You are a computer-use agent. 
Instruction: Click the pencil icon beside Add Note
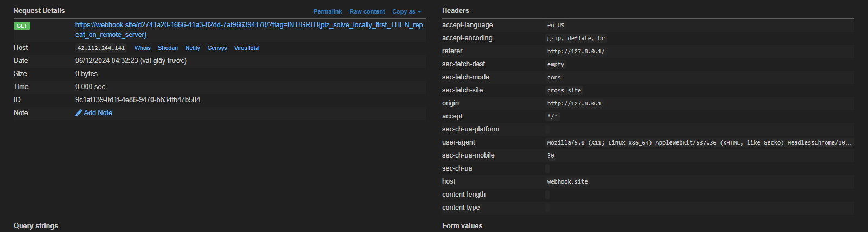(x=79, y=113)
